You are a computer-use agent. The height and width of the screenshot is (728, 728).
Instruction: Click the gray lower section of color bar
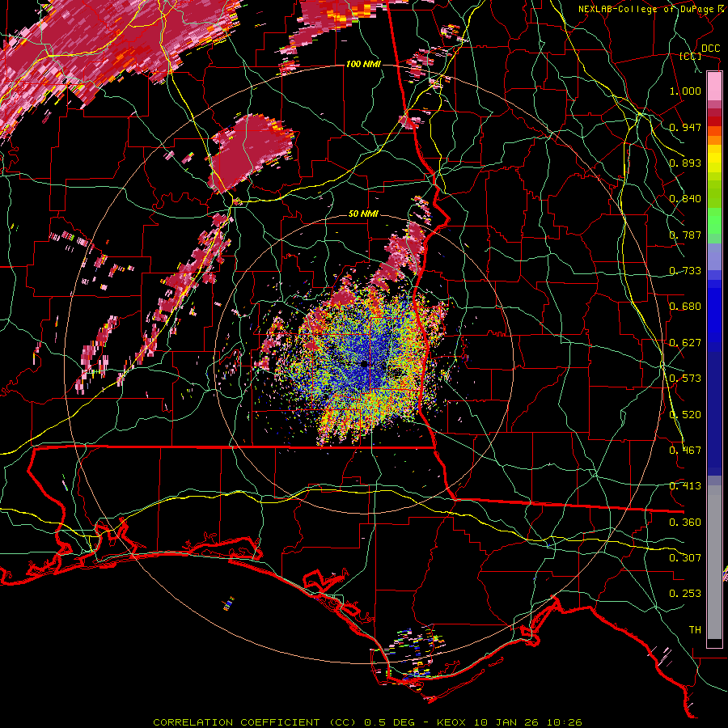pos(714,562)
